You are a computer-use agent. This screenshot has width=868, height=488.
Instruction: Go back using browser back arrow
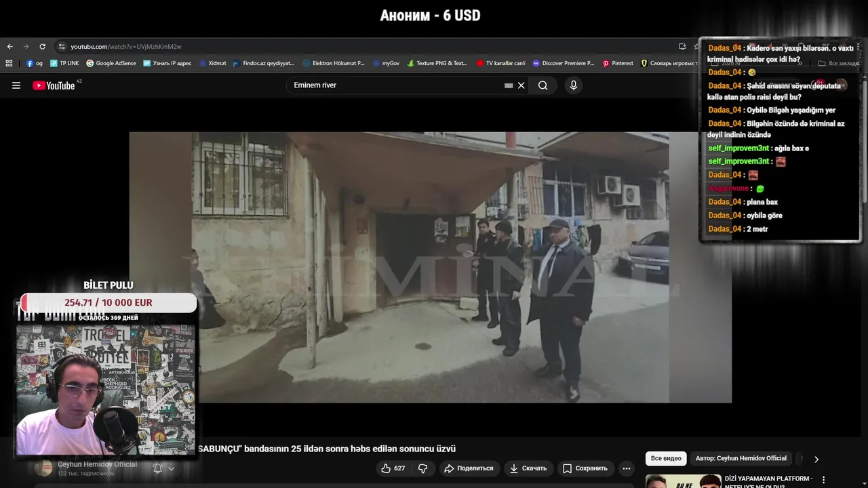click(9, 47)
